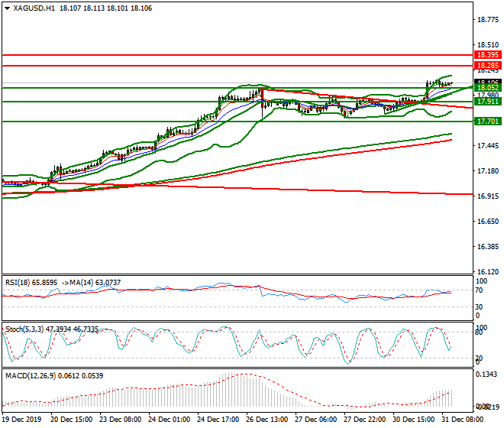
Task: Click the 19 Dec 2019 date label
Action: pyautogui.click(x=21, y=420)
